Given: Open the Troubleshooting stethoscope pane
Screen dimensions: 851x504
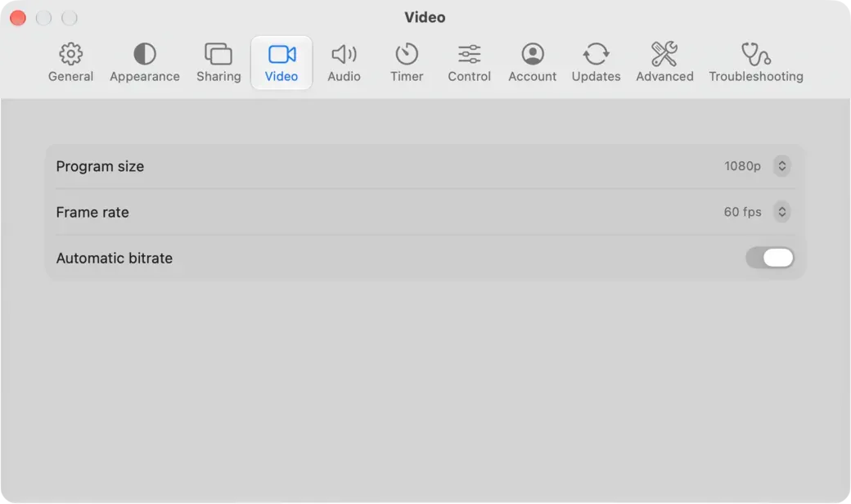Looking at the screenshot, I should (x=756, y=63).
